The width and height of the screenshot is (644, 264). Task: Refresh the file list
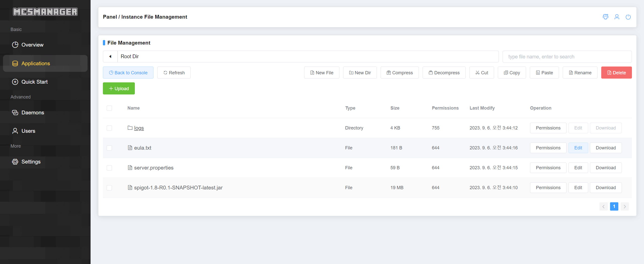pos(174,73)
